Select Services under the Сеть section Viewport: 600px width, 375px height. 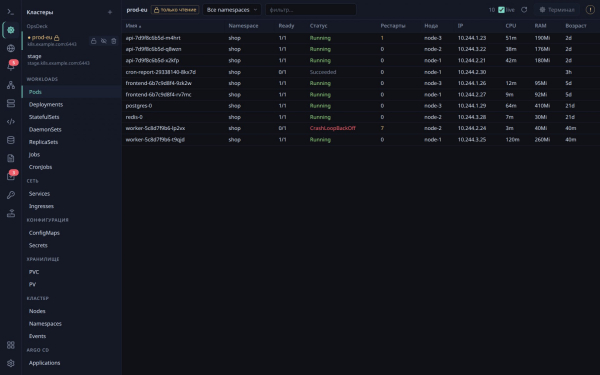[39, 194]
